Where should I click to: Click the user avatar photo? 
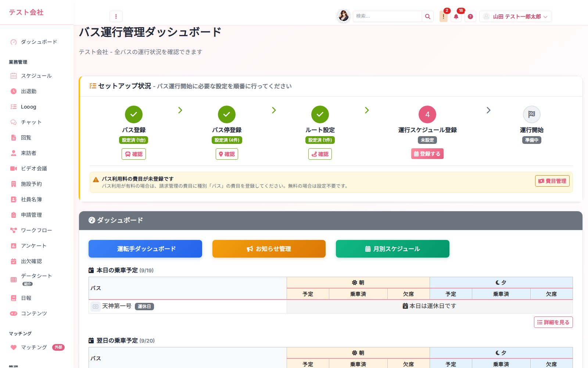344,16
